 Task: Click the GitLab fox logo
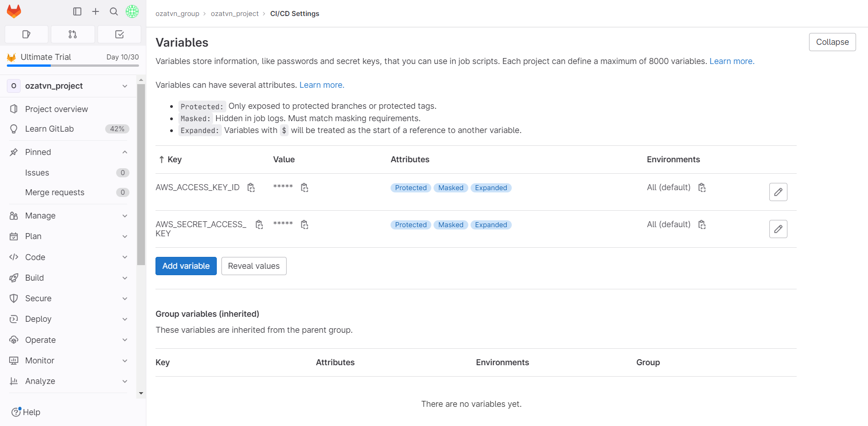coord(14,11)
